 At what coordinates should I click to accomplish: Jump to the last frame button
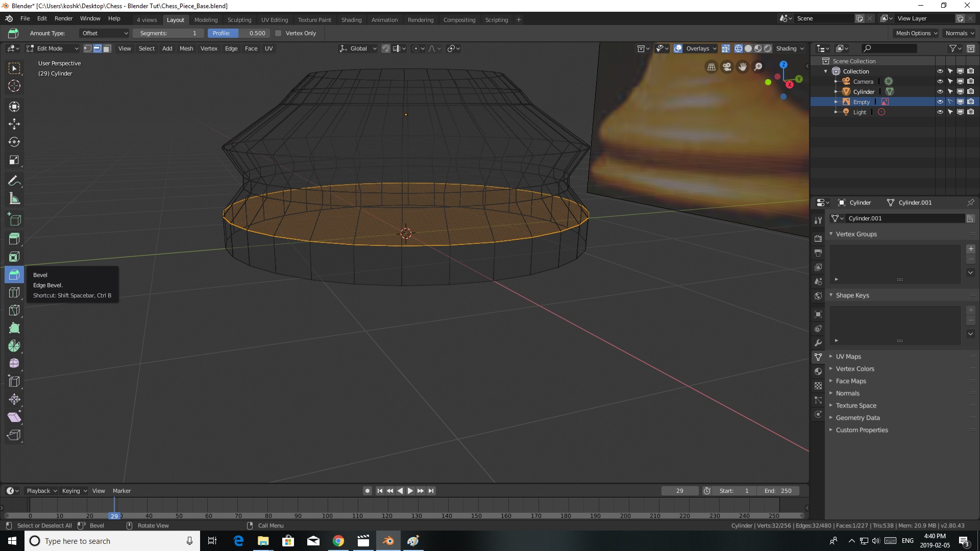[431, 491]
